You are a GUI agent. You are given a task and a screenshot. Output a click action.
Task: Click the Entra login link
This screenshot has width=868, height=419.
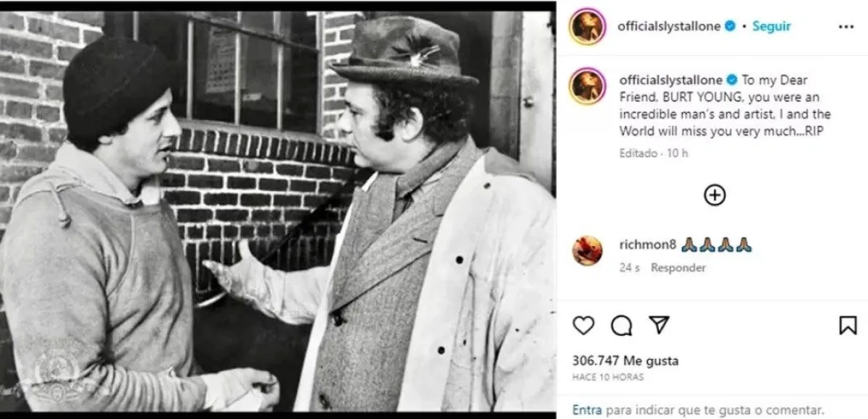point(587,410)
